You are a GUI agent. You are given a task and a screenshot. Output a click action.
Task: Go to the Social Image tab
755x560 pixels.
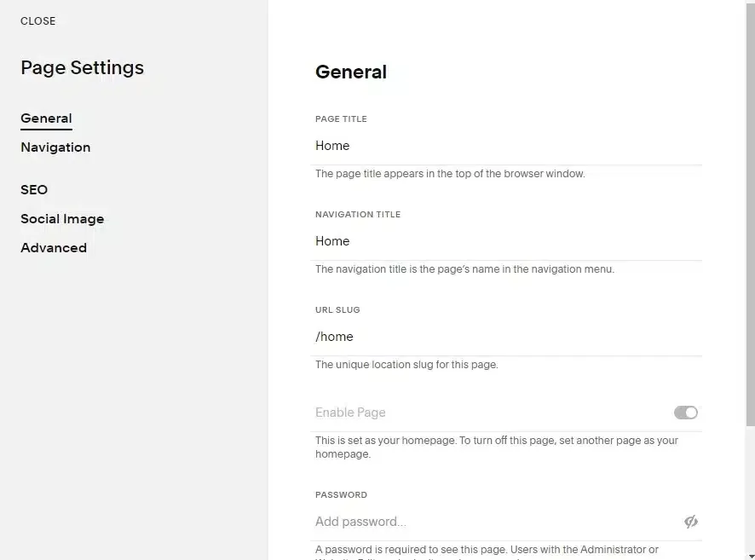62,219
